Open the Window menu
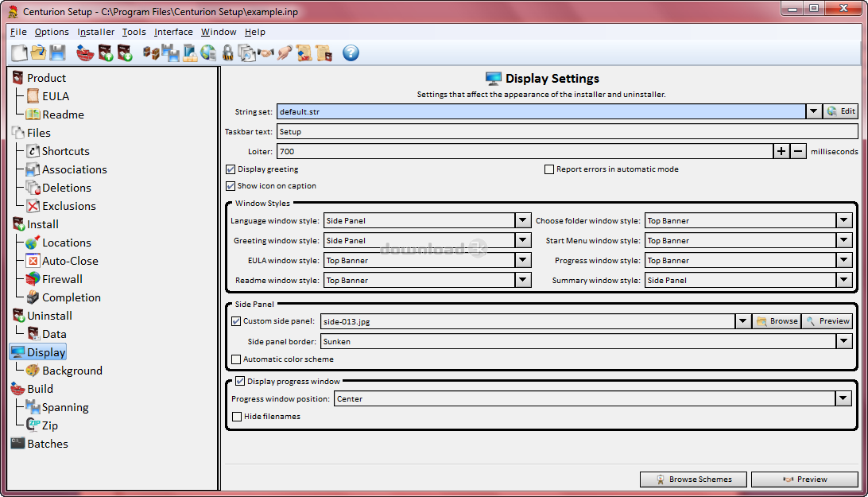 click(x=219, y=32)
